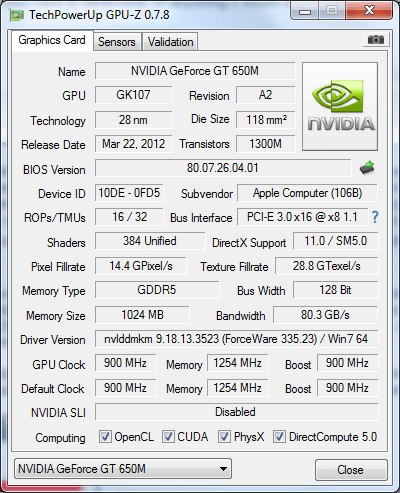
Task: Click the BIOS save chip icon
Action: (367, 168)
